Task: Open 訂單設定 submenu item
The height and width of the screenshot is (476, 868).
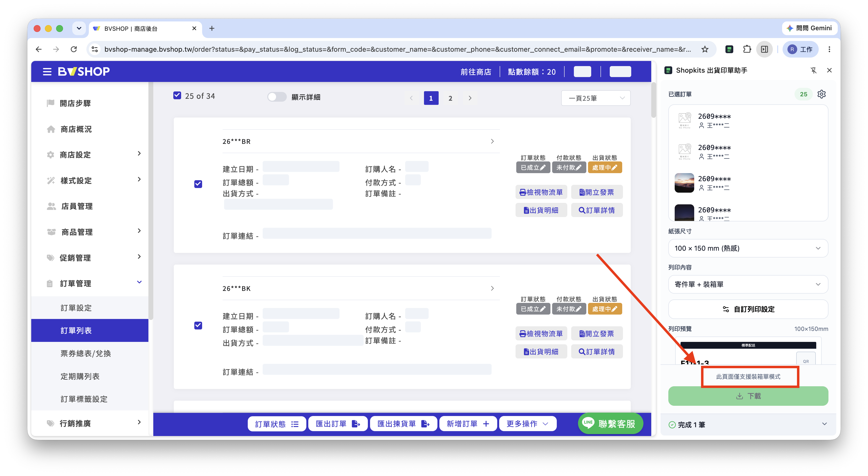Action: click(90, 308)
